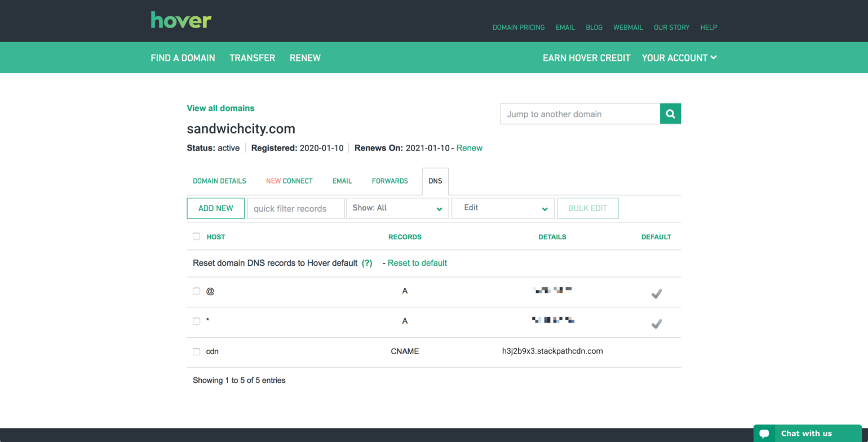Open the HELP link
The height and width of the screenshot is (442, 868).
click(x=708, y=27)
